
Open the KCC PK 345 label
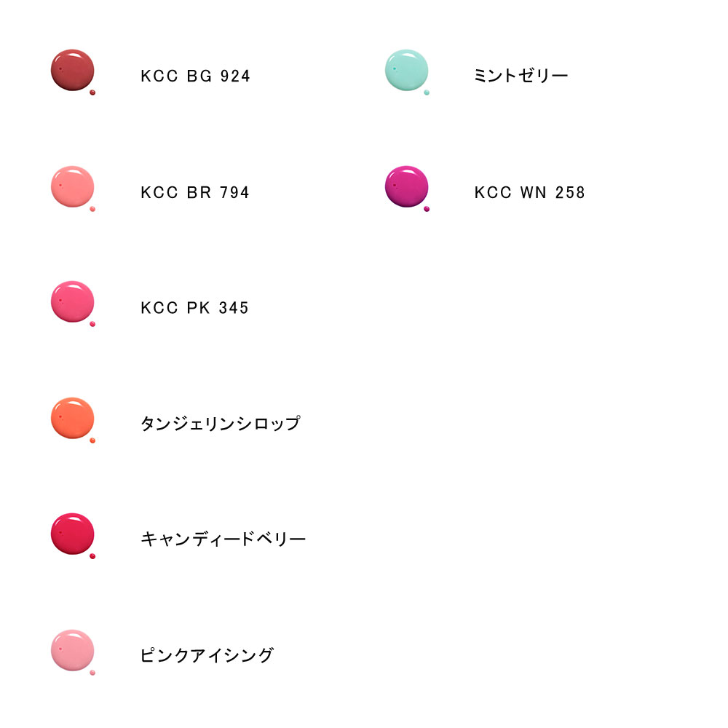194,308
